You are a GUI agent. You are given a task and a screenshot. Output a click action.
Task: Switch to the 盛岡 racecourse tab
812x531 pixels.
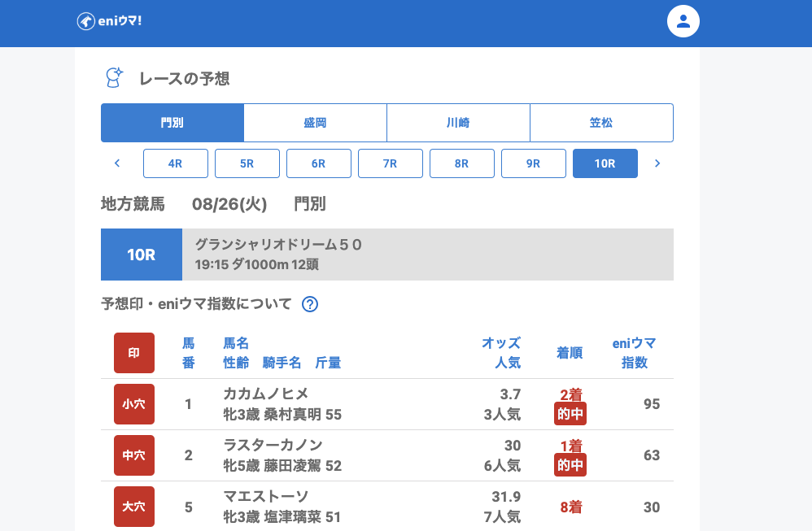point(315,123)
